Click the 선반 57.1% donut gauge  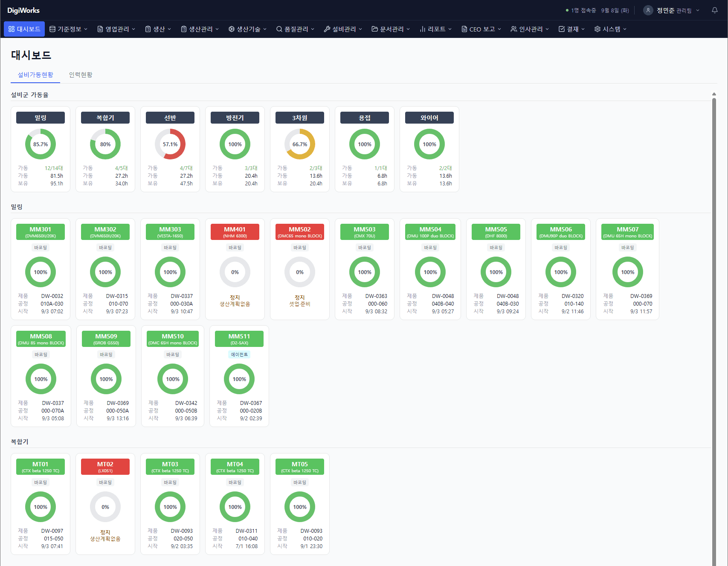click(170, 144)
